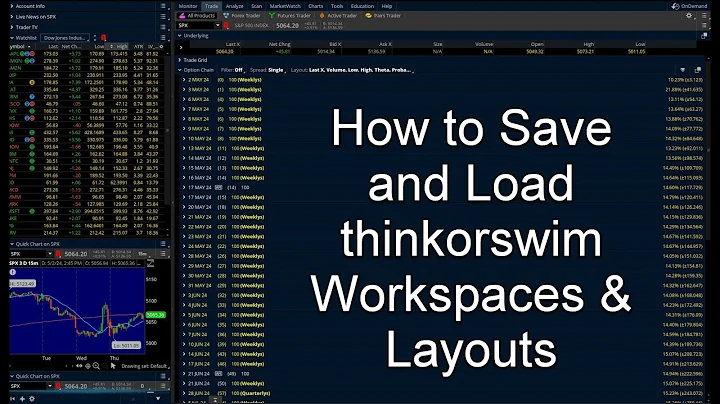Select the pan crosshair tool under chart
The width and height of the screenshot is (720, 404).
(x=88, y=366)
